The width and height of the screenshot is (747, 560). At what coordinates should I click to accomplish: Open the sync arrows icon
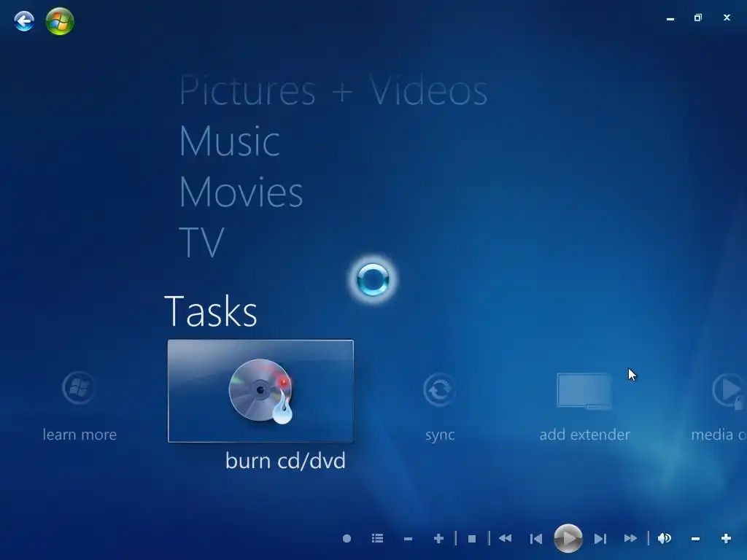pyautogui.click(x=440, y=390)
